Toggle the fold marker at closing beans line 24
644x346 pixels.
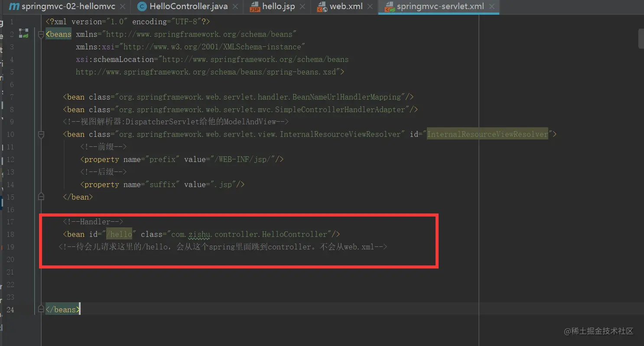[41, 309]
